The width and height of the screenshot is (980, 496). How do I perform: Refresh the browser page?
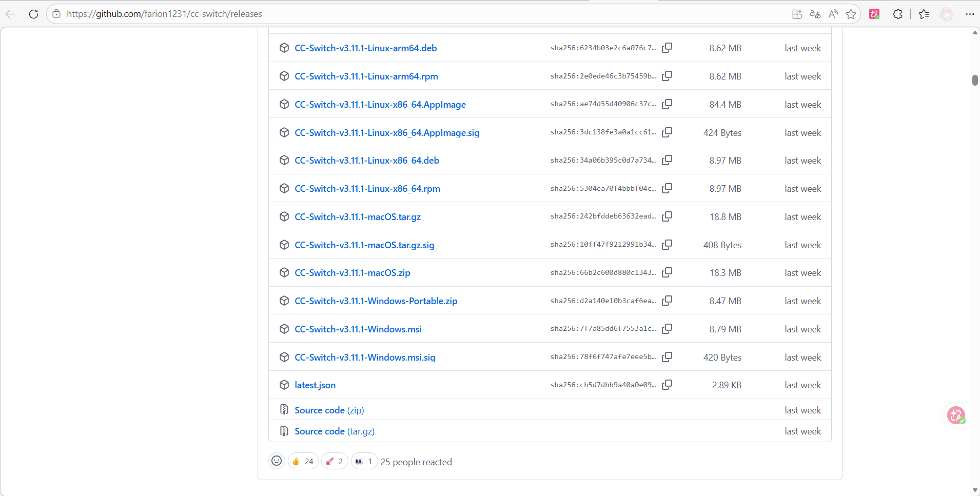click(34, 14)
